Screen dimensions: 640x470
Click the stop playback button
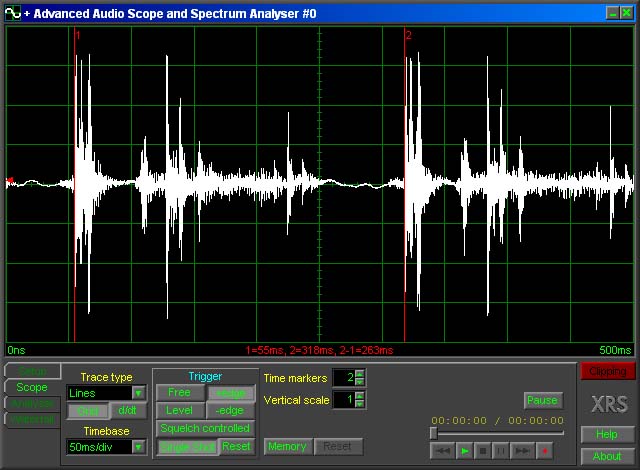[482, 451]
